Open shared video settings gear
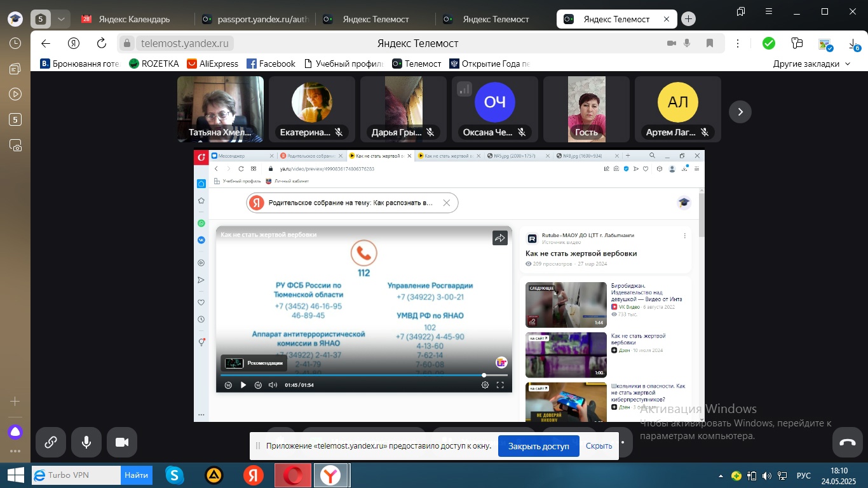The height and width of the screenshot is (488, 868). point(485,385)
